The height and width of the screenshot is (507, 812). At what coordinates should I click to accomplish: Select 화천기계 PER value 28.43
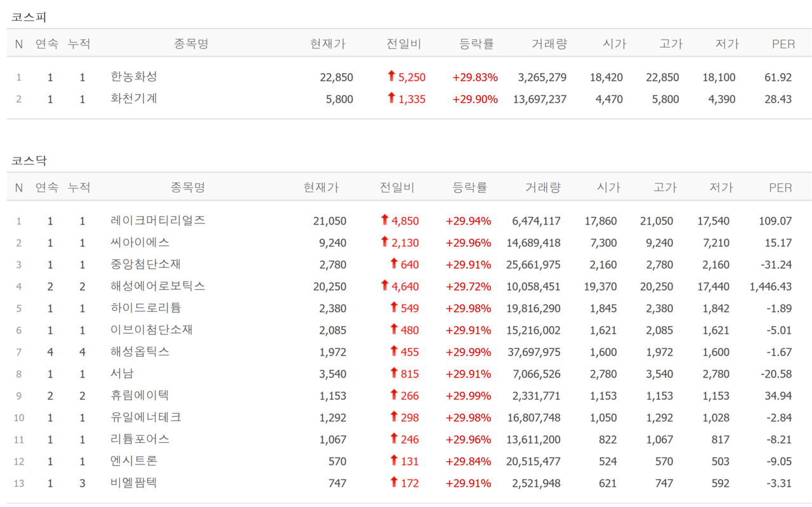pos(778,99)
